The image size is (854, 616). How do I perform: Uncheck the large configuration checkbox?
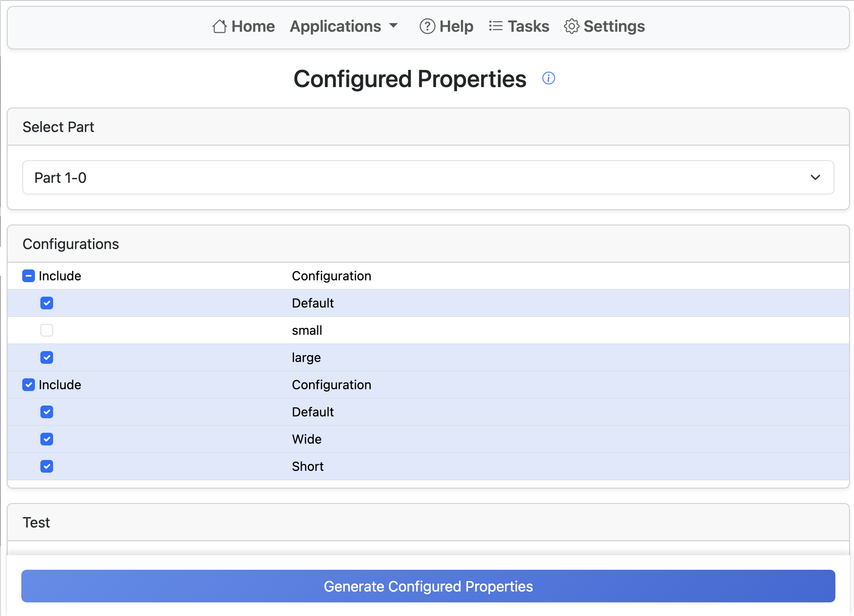click(x=46, y=357)
